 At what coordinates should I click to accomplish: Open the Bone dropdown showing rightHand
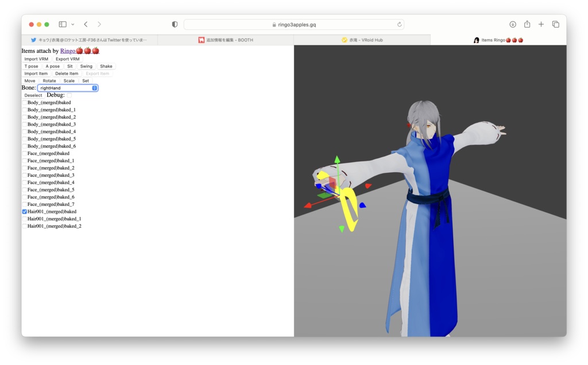point(68,88)
